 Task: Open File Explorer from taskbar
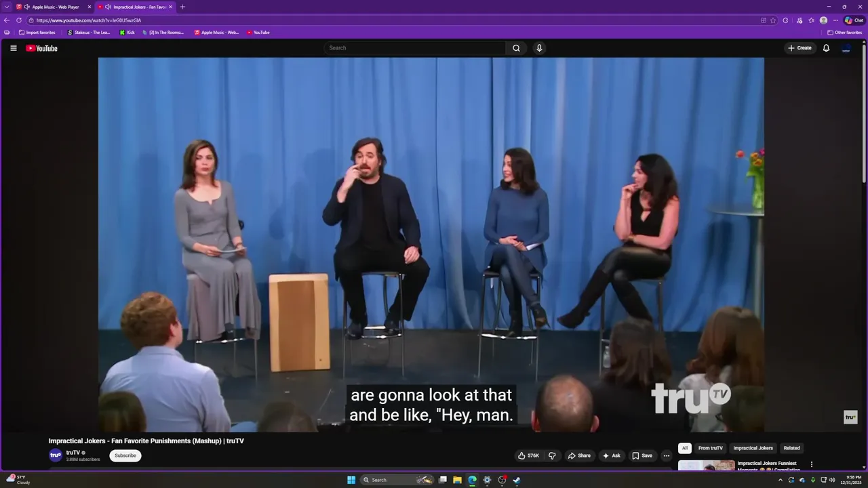[457, 480]
